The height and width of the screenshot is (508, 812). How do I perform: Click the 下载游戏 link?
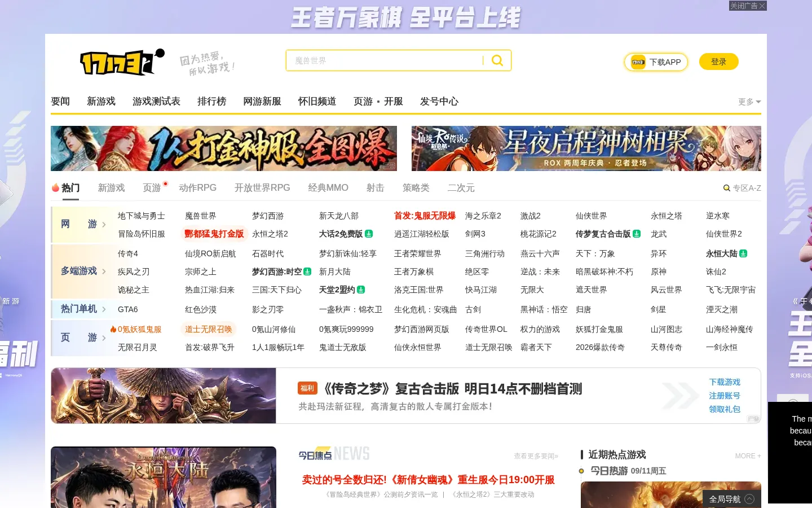[x=725, y=382]
